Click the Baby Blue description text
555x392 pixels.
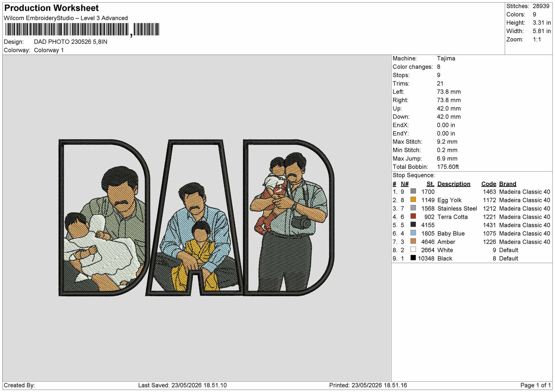coord(451,234)
